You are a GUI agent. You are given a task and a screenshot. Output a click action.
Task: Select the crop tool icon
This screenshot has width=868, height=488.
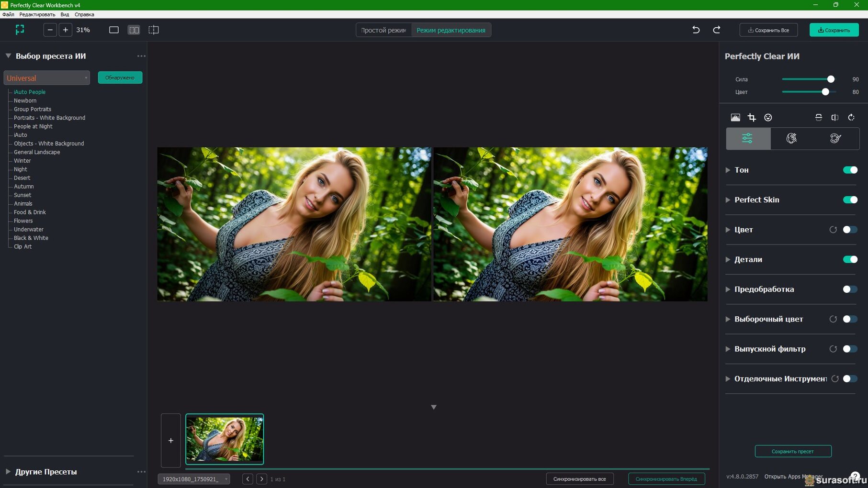(752, 118)
